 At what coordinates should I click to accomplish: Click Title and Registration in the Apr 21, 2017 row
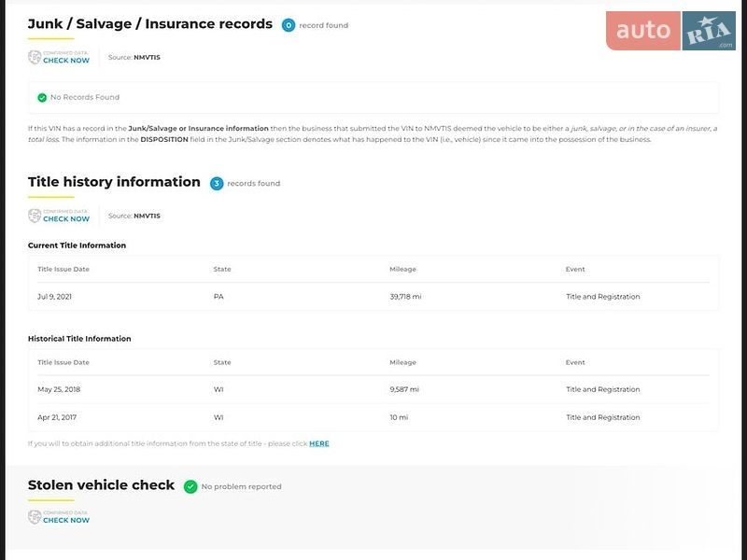tap(602, 417)
